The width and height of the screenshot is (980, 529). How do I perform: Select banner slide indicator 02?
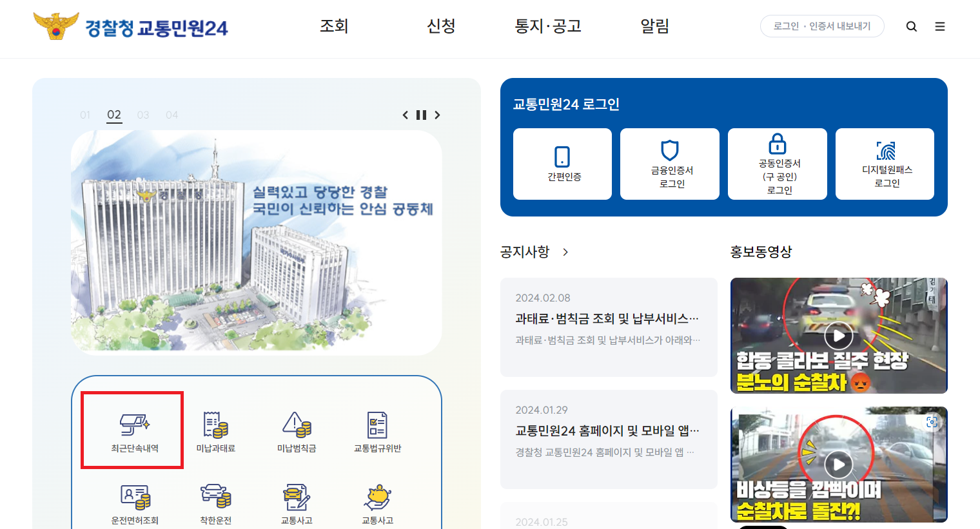114,115
